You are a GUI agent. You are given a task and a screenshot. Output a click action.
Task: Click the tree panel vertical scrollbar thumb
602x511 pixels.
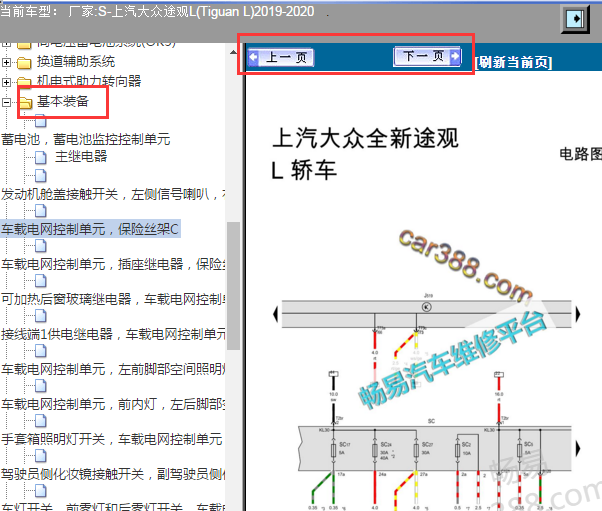click(233, 286)
